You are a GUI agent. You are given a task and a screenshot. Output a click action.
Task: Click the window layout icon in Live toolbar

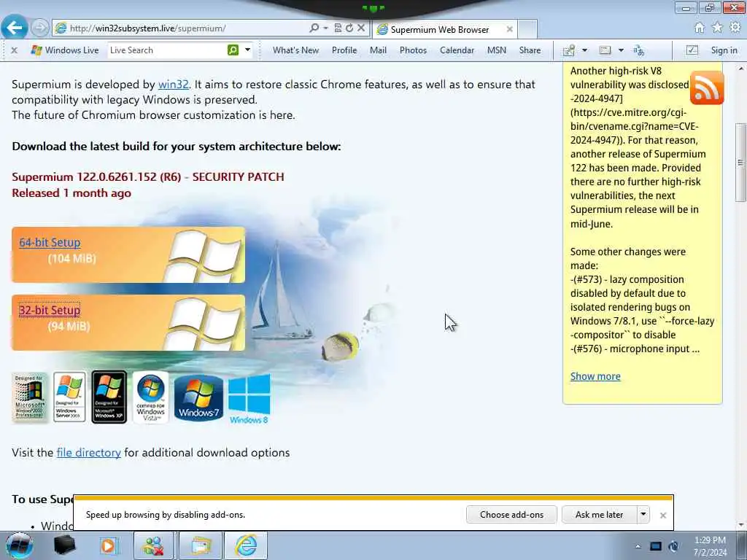[x=605, y=50]
